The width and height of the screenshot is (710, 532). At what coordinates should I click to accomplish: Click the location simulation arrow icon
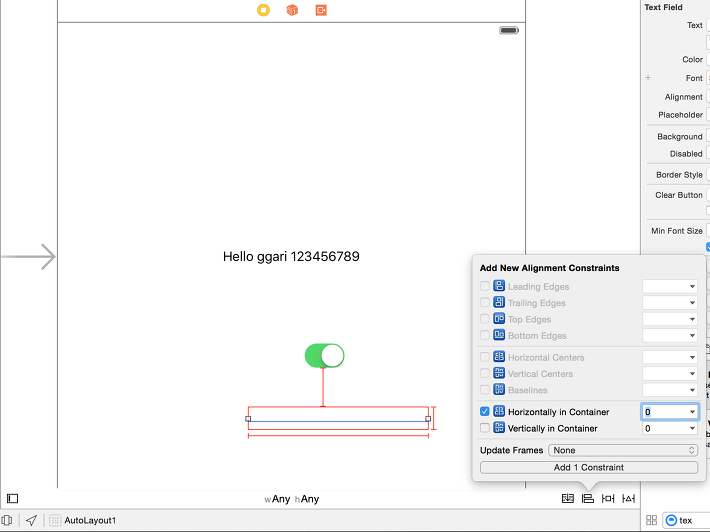pos(31,520)
